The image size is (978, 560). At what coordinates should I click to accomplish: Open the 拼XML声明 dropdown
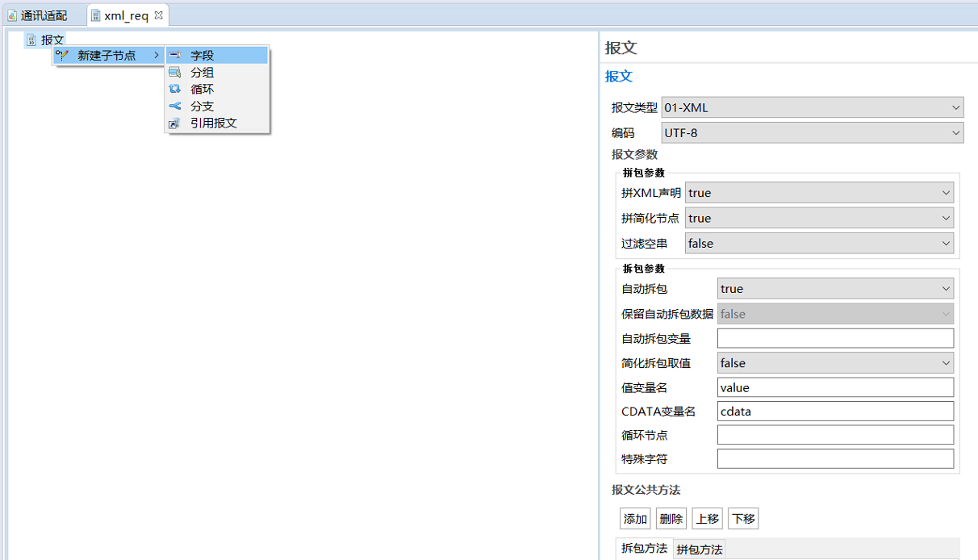point(818,193)
